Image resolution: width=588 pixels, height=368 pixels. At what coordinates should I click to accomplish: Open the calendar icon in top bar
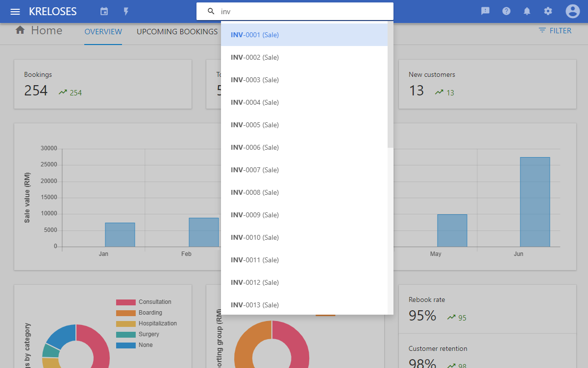click(104, 11)
